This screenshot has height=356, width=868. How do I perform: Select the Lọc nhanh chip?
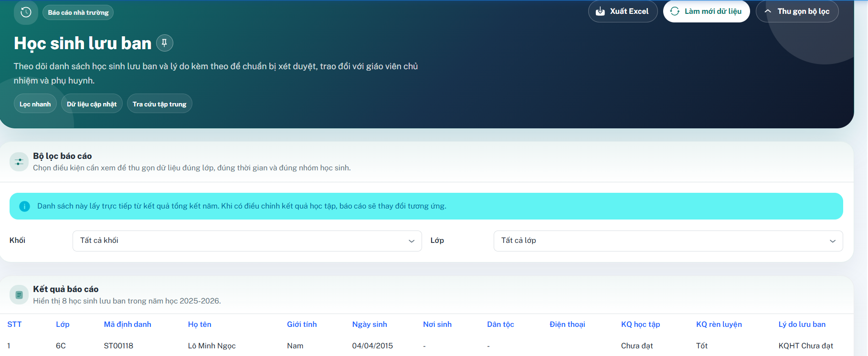click(x=35, y=104)
